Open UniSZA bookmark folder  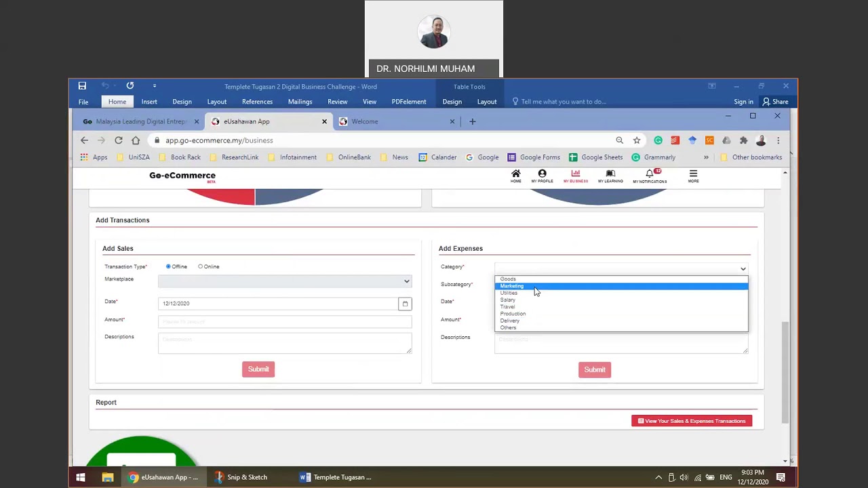132,157
